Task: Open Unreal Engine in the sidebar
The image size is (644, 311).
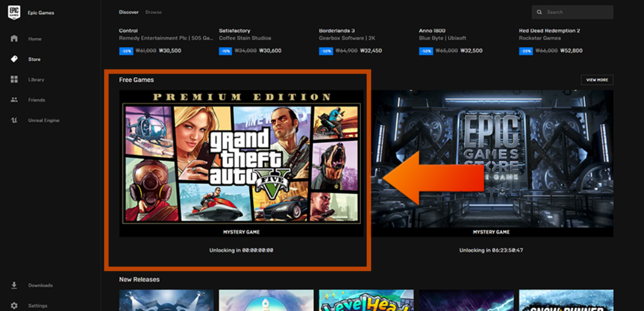Action: [x=44, y=121]
